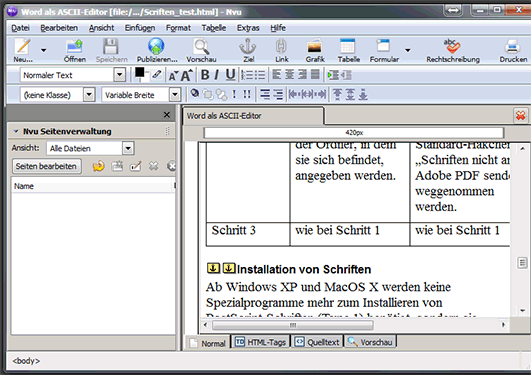Toggle bulleted list
Viewport: 531px width, 375px height.
[259, 75]
